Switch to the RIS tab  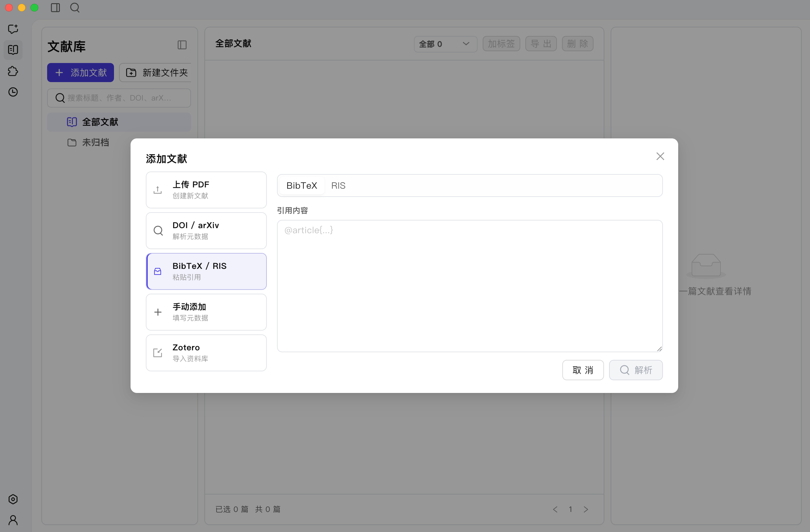coord(338,185)
